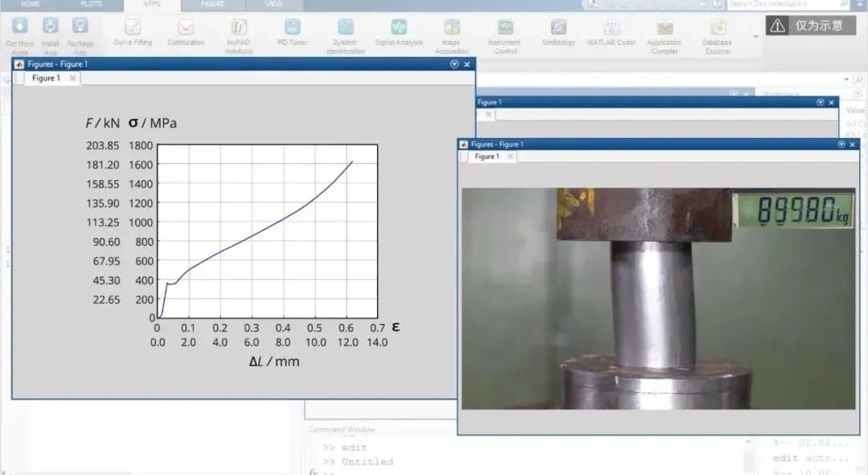Close Figure 1 tab in stress-strain window

72,78
